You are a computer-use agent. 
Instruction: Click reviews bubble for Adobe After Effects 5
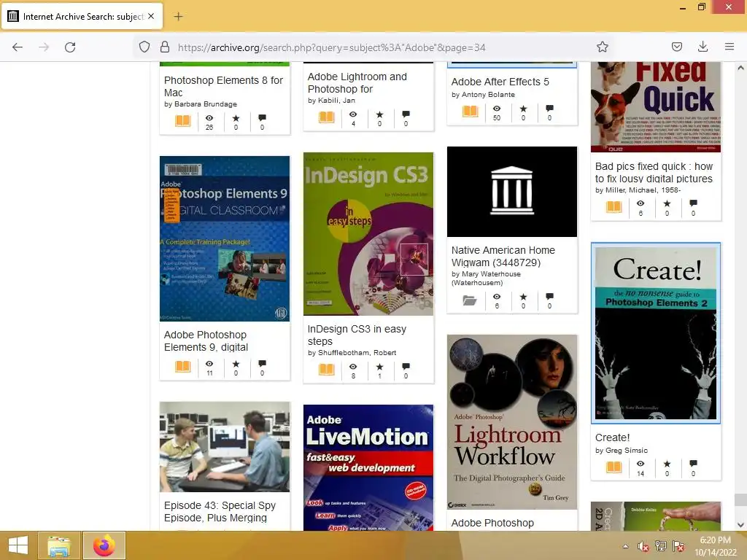549,108
